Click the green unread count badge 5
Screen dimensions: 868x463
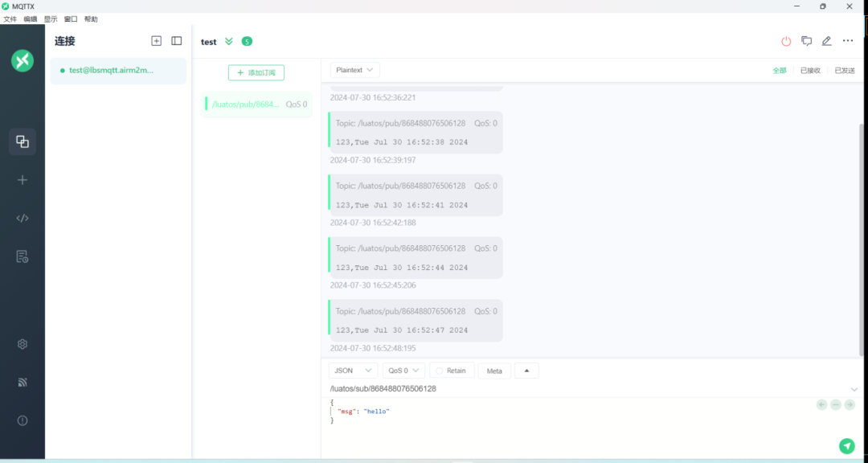coord(247,42)
